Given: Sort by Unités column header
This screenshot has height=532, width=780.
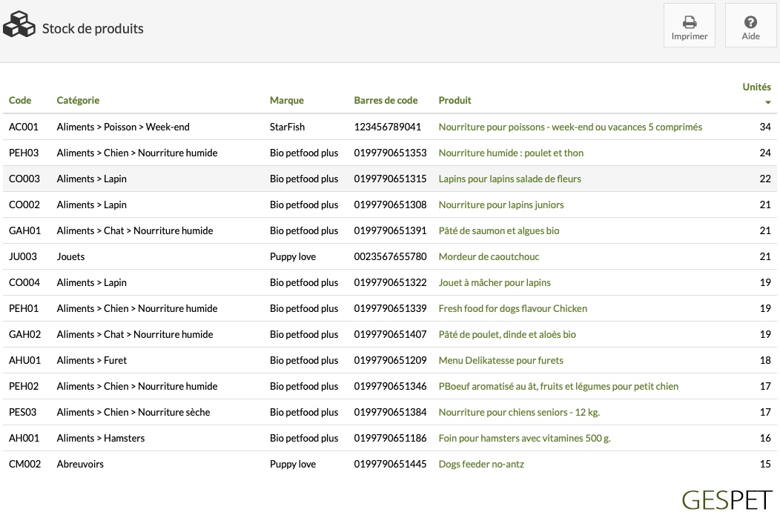Looking at the screenshot, I should click(x=756, y=87).
